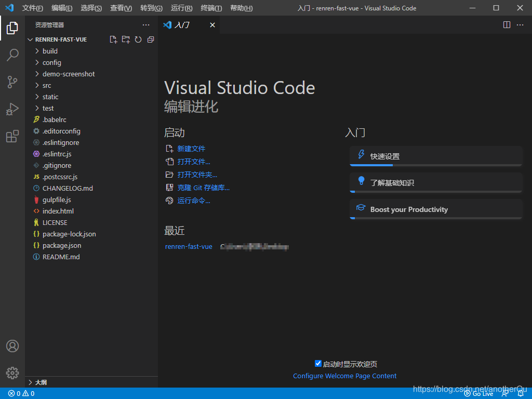This screenshot has height=399, width=532.
Task: Click the VS Code logo in title bar
Action: click(9, 8)
